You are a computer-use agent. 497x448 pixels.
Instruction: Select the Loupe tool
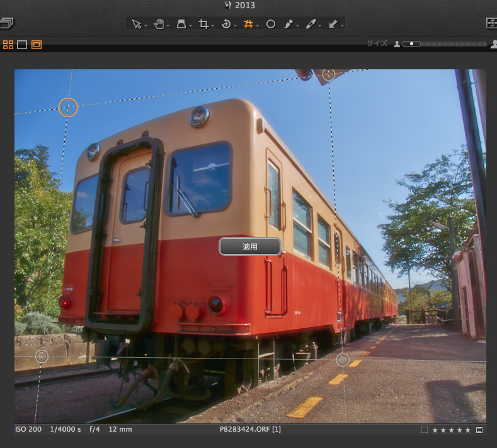click(181, 24)
